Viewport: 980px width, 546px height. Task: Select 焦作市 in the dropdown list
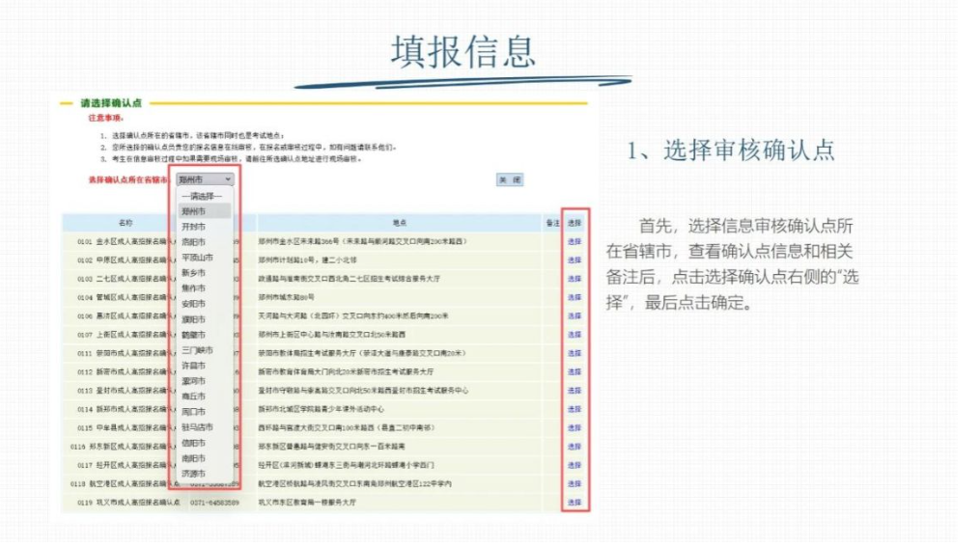(x=193, y=288)
